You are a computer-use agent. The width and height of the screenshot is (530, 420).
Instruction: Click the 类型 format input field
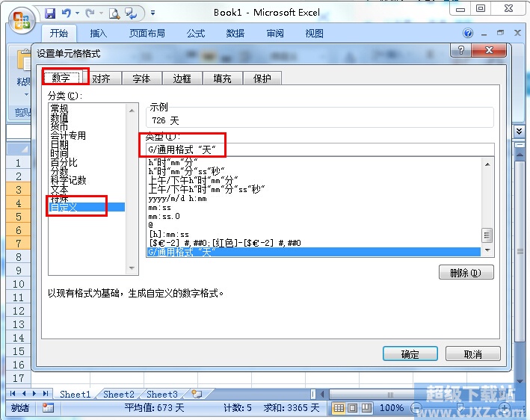point(320,149)
